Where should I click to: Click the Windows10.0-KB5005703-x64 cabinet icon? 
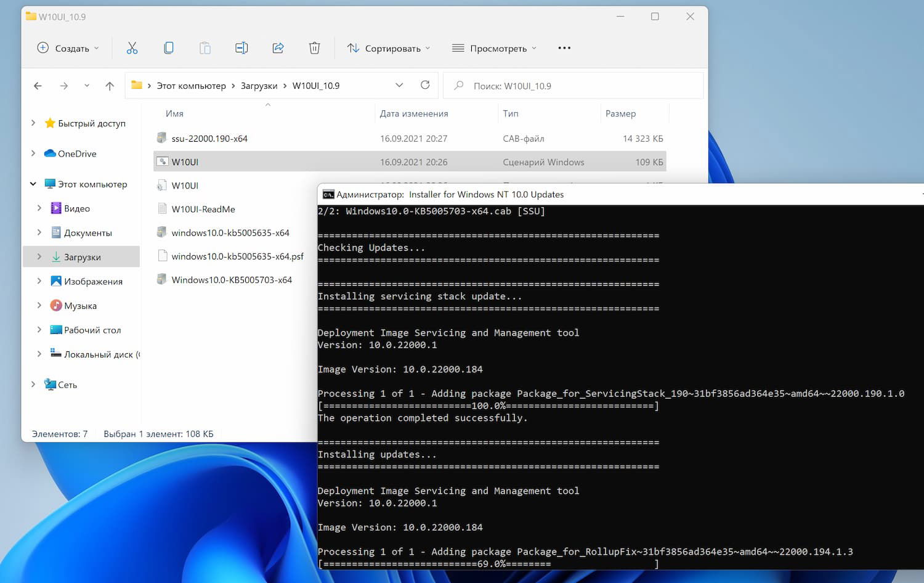point(161,279)
